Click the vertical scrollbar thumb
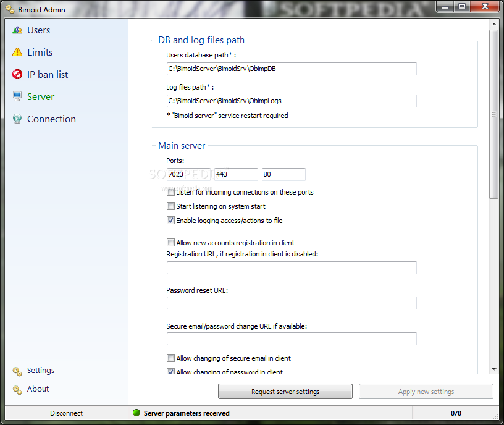The image size is (504, 425). click(494, 114)
